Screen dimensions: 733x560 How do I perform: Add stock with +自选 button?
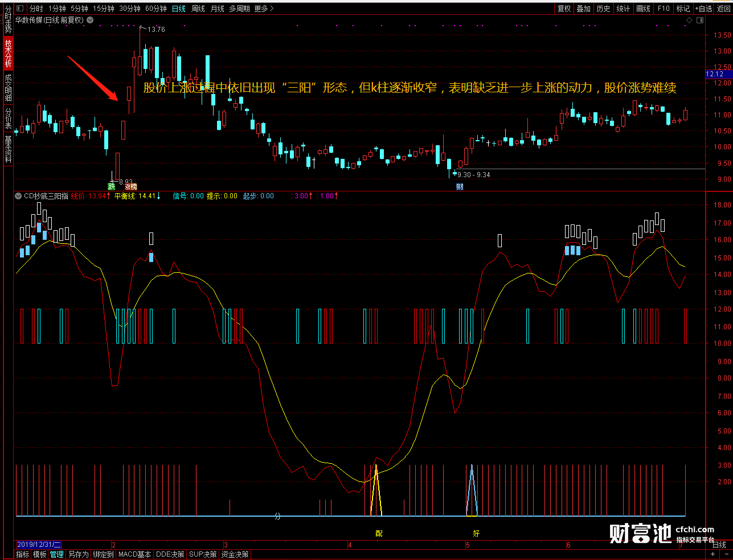[704, 9]
